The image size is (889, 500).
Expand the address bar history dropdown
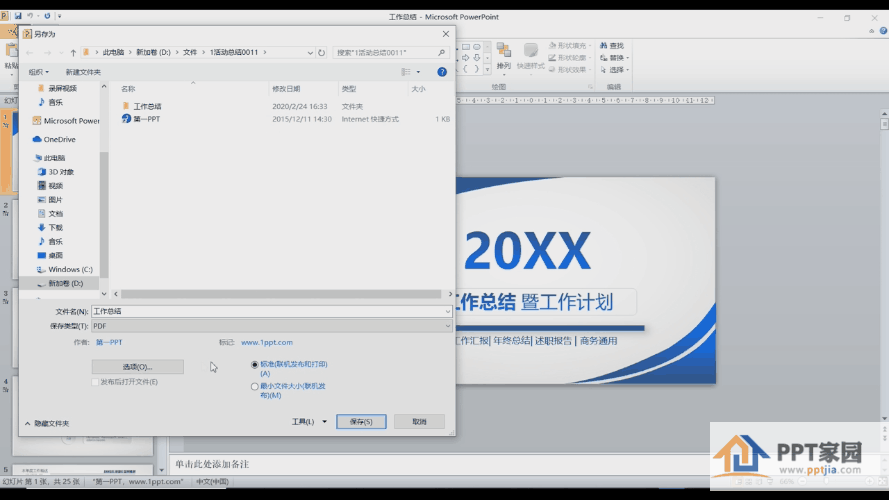pyautogui.click(x=310, y=53)
